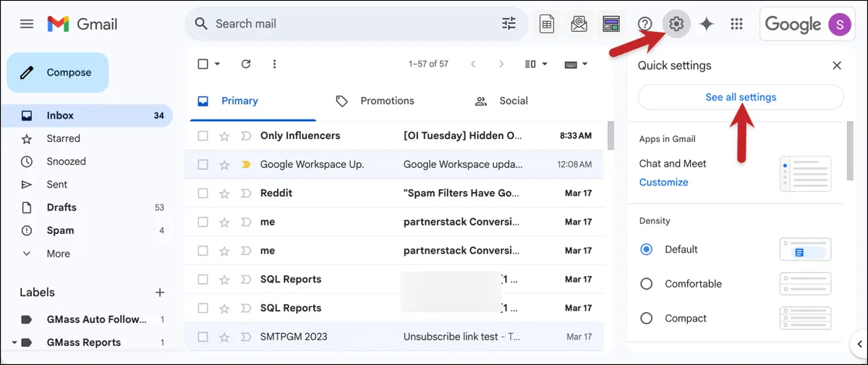
Task: Mark Only Influencers email as important
Action: click(x=245, y=135)
